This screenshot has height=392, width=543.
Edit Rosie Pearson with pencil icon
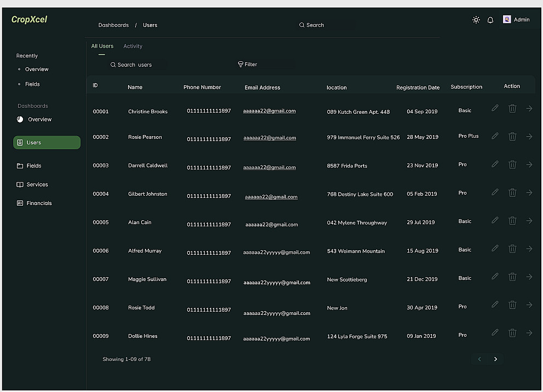(495, 136)
